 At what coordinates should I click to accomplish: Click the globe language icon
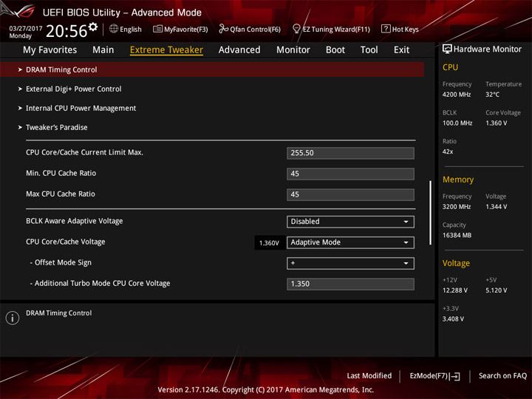[x=114, y=29]
